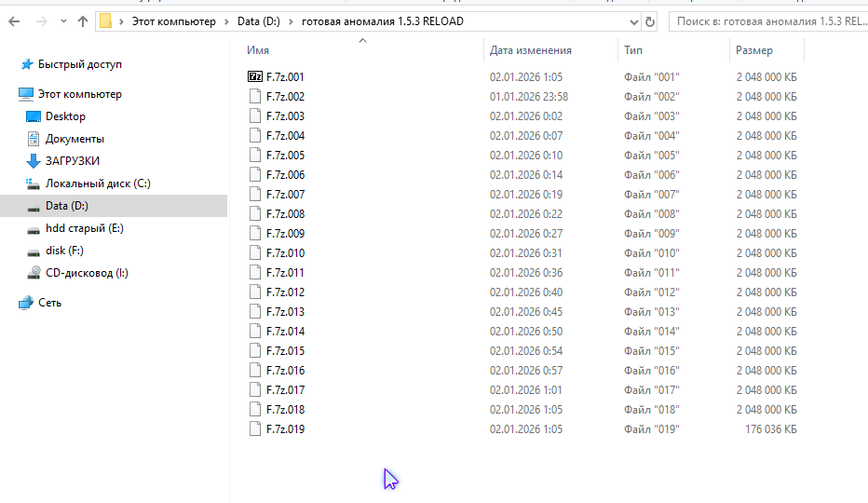Click the file icon of F.7z.018
This screenshot has width=868, height=503.
[x=254, y=409]
